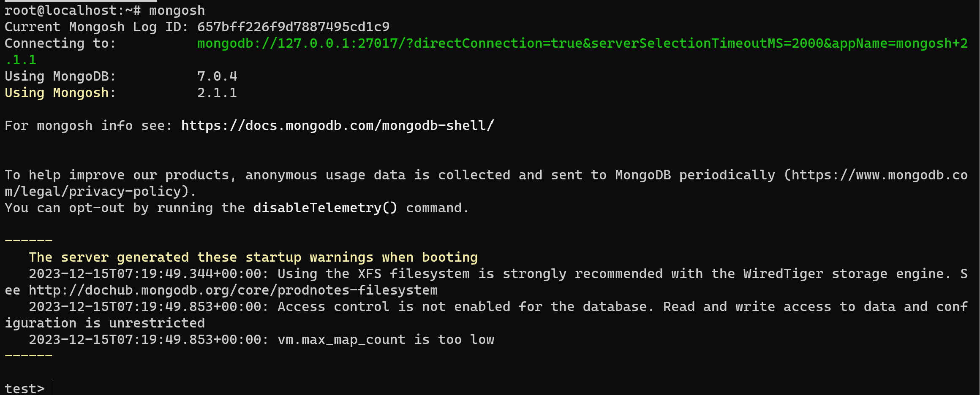Click the yellow startup warnings heading
Screen dimensions: 980x395
tap(253, 257)
